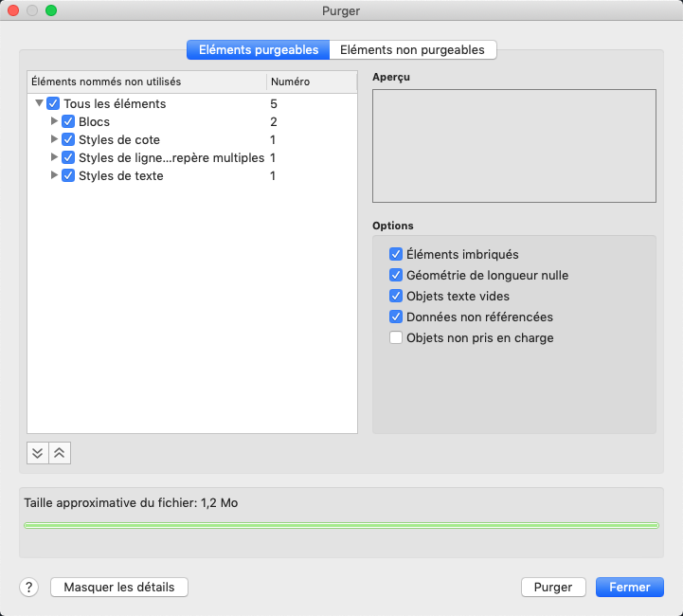Collapse the Tous les éléments tree
The image size is (683, 616).
tap(39, 103)
